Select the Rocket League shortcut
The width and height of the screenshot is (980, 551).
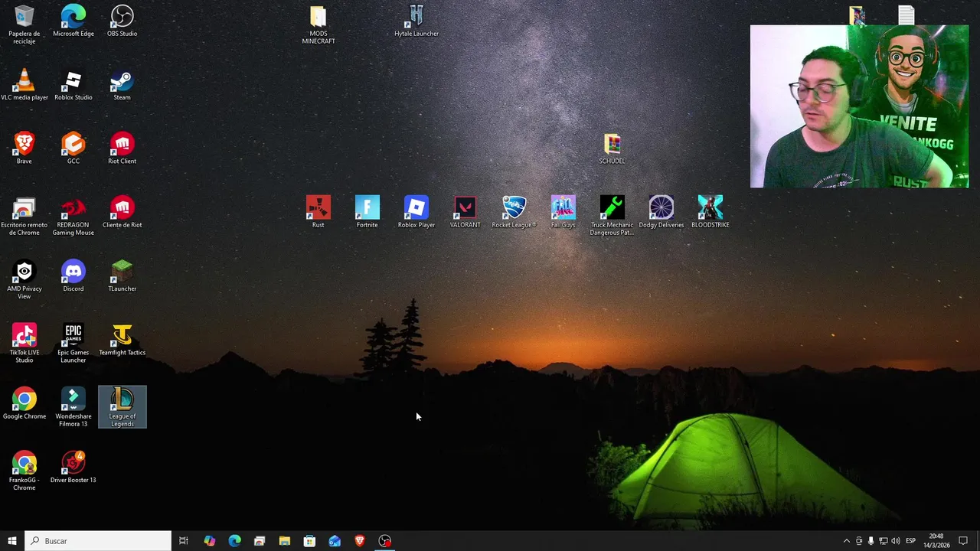tap(514, 212)
